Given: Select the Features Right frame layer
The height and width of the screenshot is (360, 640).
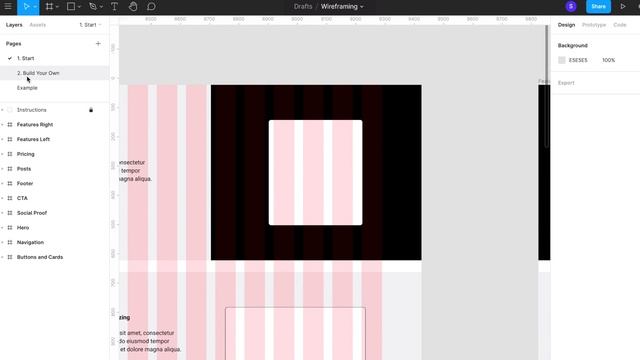Looking at the screenshot, I should pyautogui.click(x=35, y=124).
